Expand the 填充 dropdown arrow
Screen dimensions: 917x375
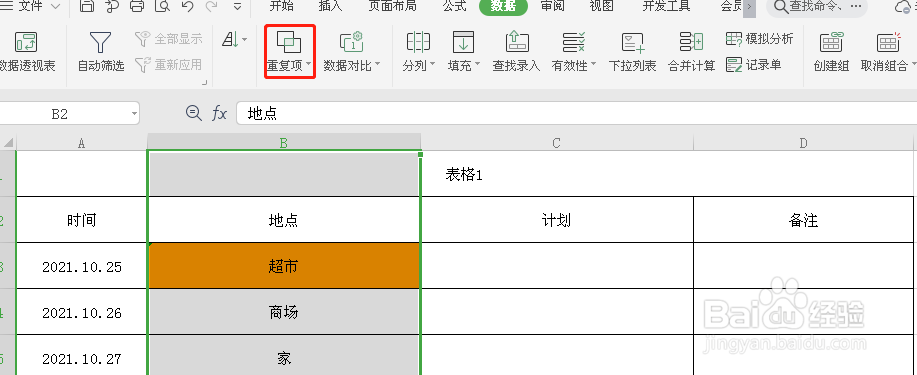[x=477, y=64]
